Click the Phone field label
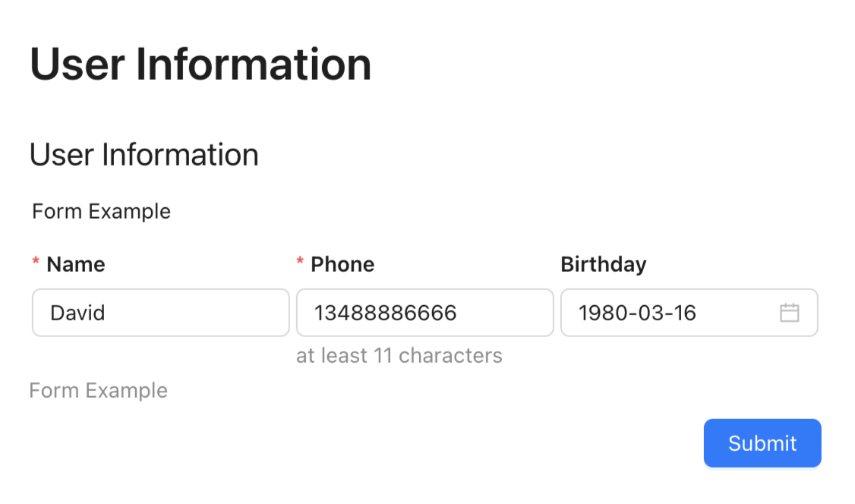Screen dimensions: 855x504 (x=342, y=264)
